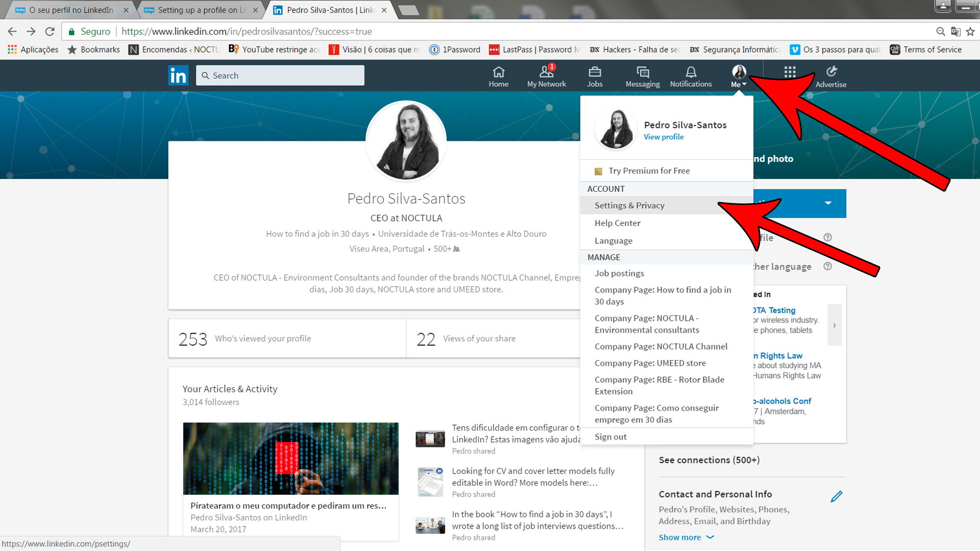Click the browser forward arrow
This screenshot has height=551, width=980.
coord(31,32)
